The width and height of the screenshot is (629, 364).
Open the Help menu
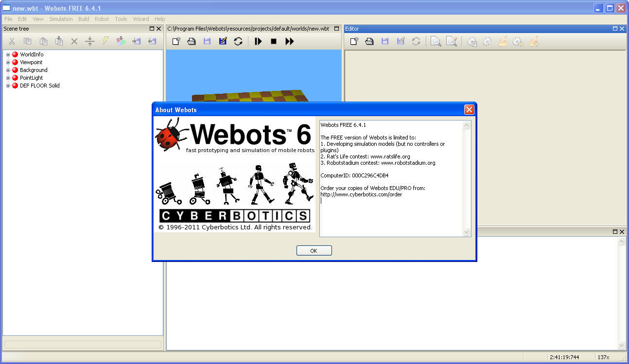[x=160, y=19]
